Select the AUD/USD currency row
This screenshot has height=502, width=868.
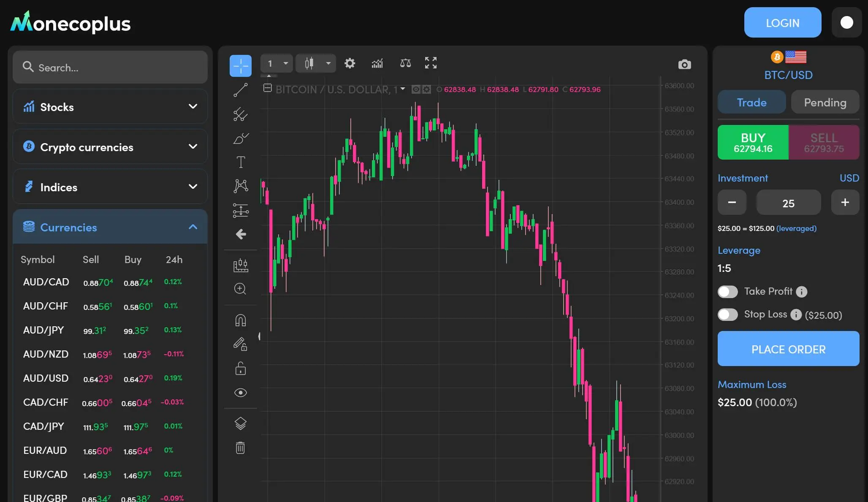110,378
